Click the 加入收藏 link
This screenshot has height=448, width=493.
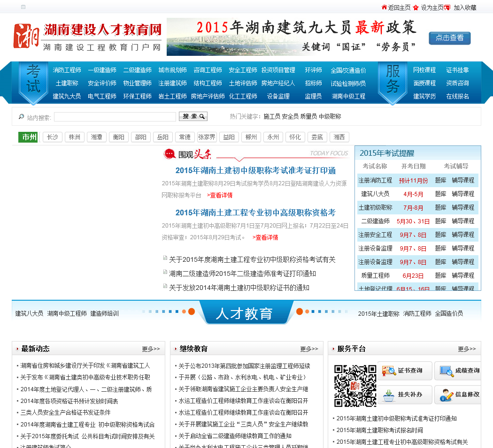465,8
